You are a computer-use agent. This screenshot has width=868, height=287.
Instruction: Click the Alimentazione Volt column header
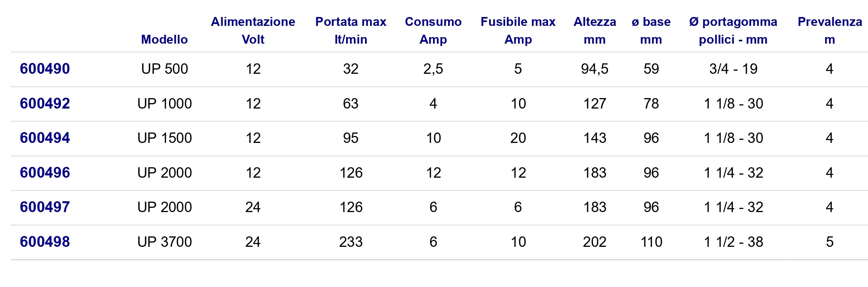[x=253, y=31]
